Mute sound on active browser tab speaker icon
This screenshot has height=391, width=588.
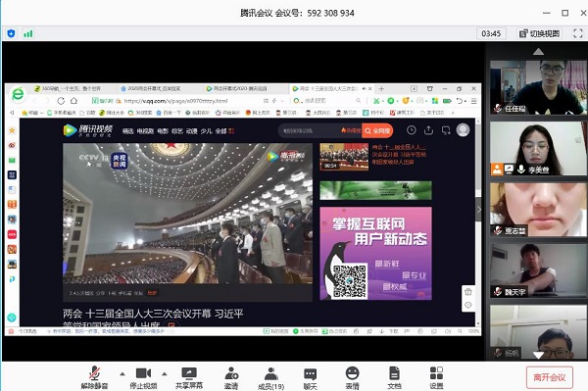tap(365, 89)
